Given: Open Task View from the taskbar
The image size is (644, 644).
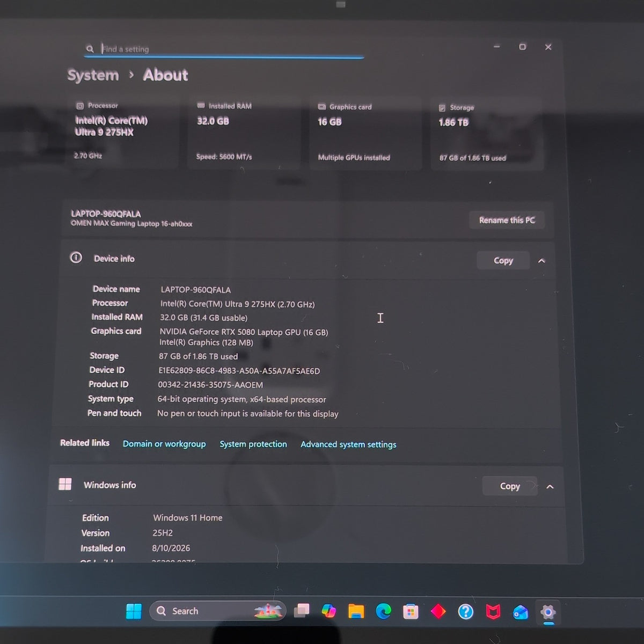Looking at the screenshot, I should (302, 611).
